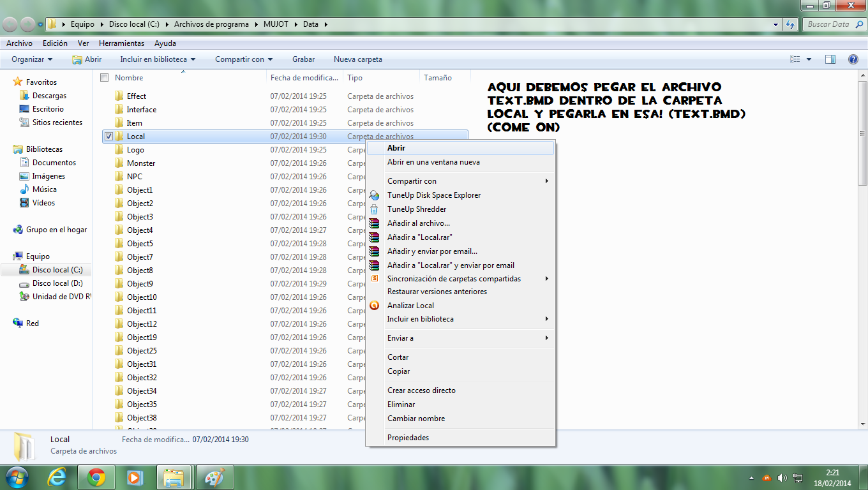Click the TuneUp Shredder icon in context menu
The height and width of the screenshot is (490, 868).
click(x=375, y=209)
